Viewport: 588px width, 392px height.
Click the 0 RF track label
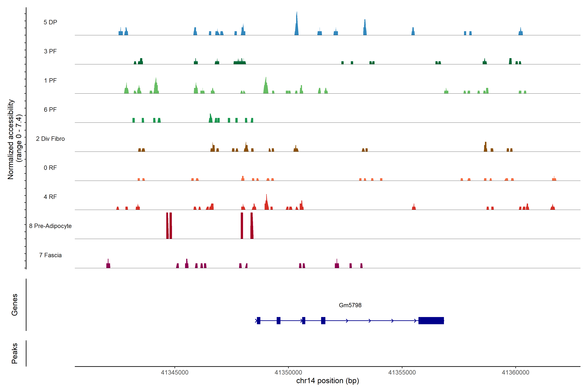pos(50,168)
